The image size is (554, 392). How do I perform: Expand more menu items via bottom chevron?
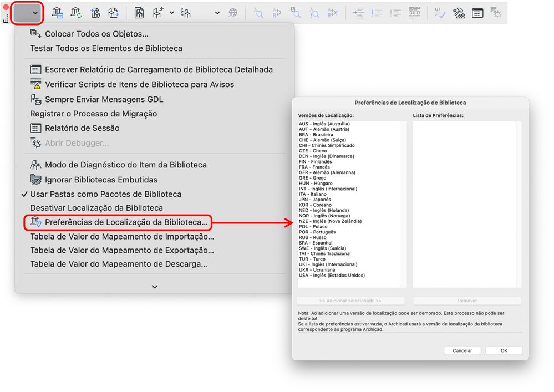pyautogui.click(x=154, y=287)
